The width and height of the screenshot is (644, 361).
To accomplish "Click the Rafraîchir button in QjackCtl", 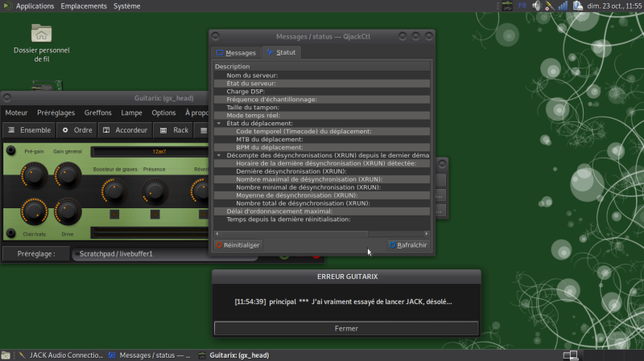I will 408,245.
